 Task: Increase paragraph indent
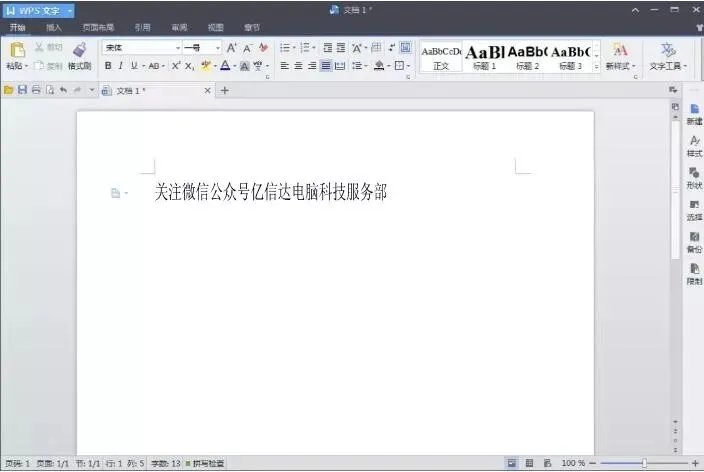341,48
